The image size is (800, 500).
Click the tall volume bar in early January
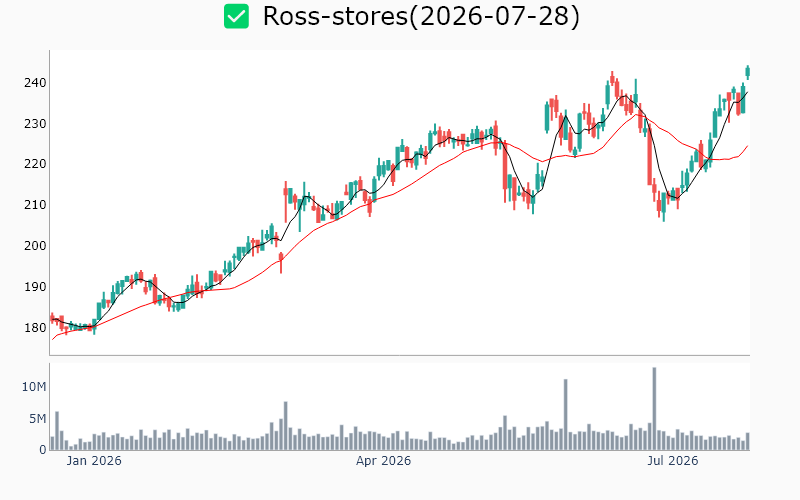click(x=57, y=431)
